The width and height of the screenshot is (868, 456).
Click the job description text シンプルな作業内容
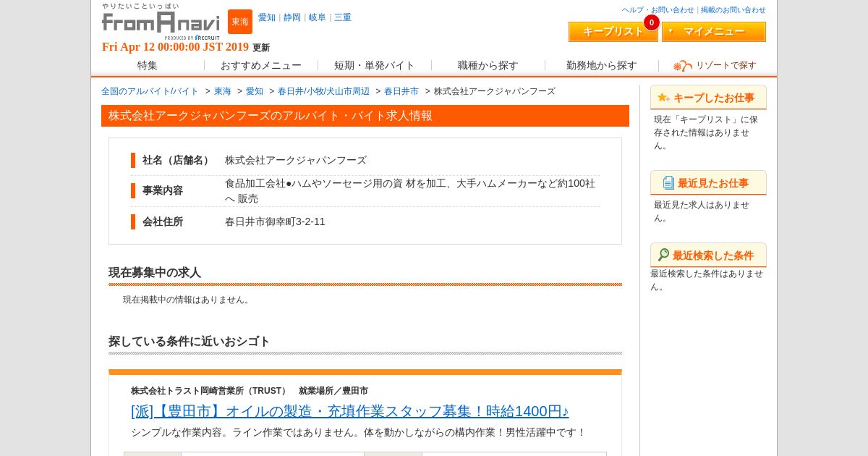[358, 432]
